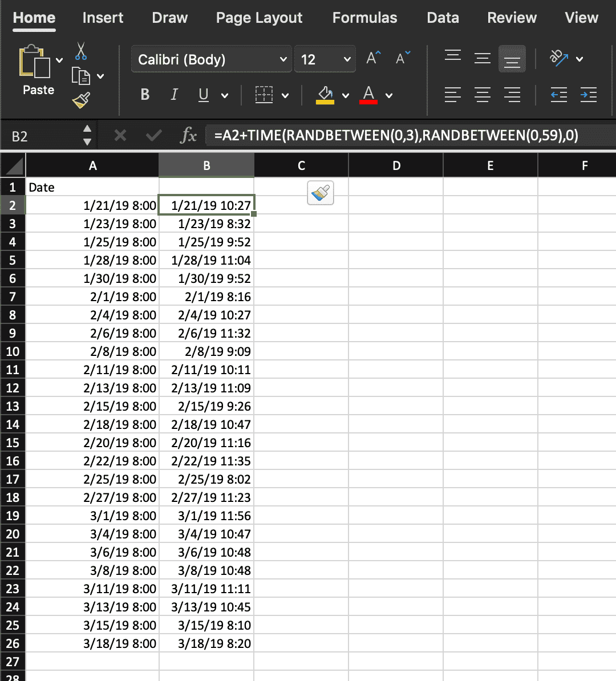Viewport: 616px width, 681px height.
Task: Click the Insert Function fx icon
Action: coord(188,136)
